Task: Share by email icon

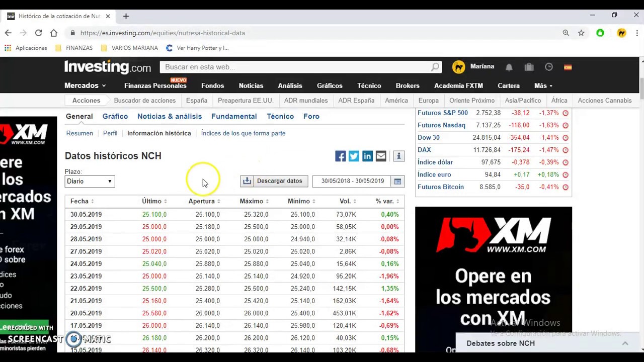Action: (x=381, y=156)
